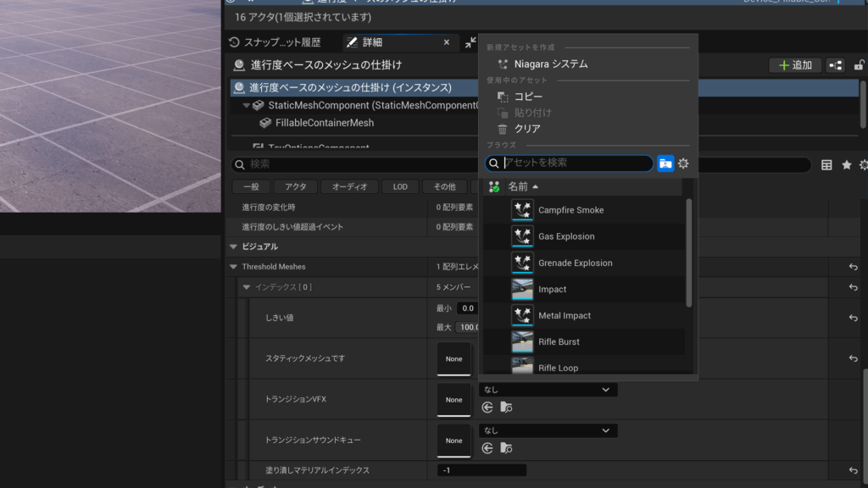Click the browse-to-asset icon for トランジションサウンドキュー
The height and width of the screenshot is (488, 868).
point(506,448)
